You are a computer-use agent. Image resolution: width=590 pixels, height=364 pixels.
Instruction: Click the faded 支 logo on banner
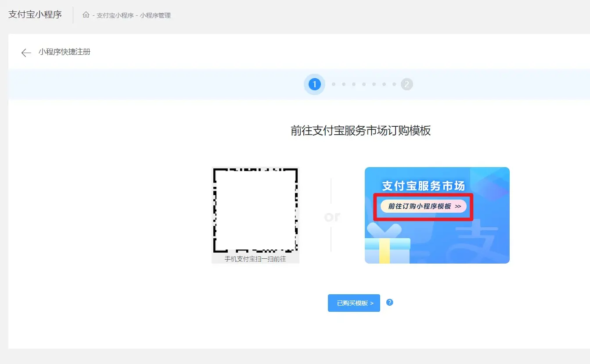(476, 243)
